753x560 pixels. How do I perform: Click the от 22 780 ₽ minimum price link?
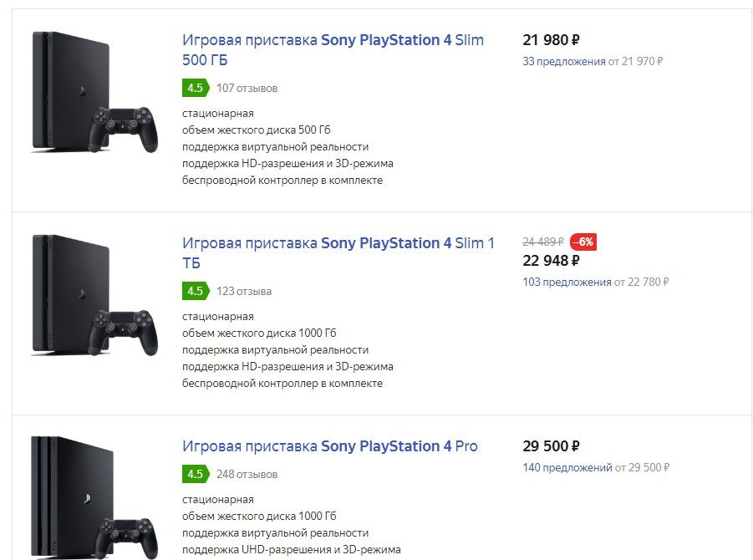644,282
